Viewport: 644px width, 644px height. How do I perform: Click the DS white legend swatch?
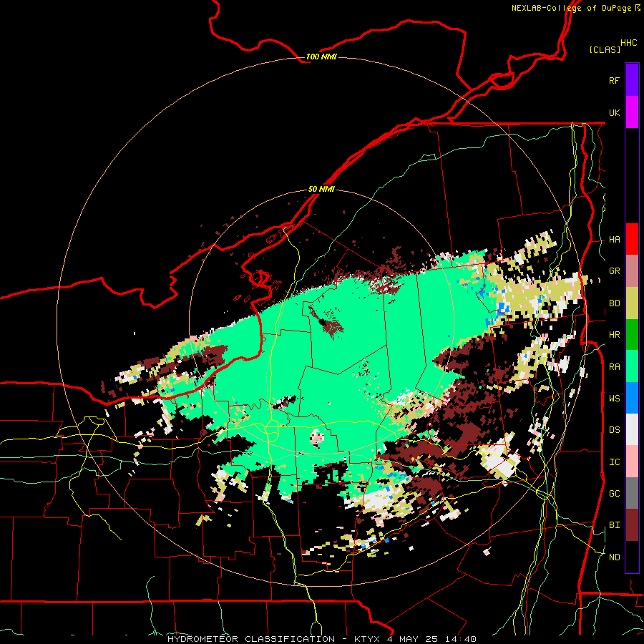point(632,429)
